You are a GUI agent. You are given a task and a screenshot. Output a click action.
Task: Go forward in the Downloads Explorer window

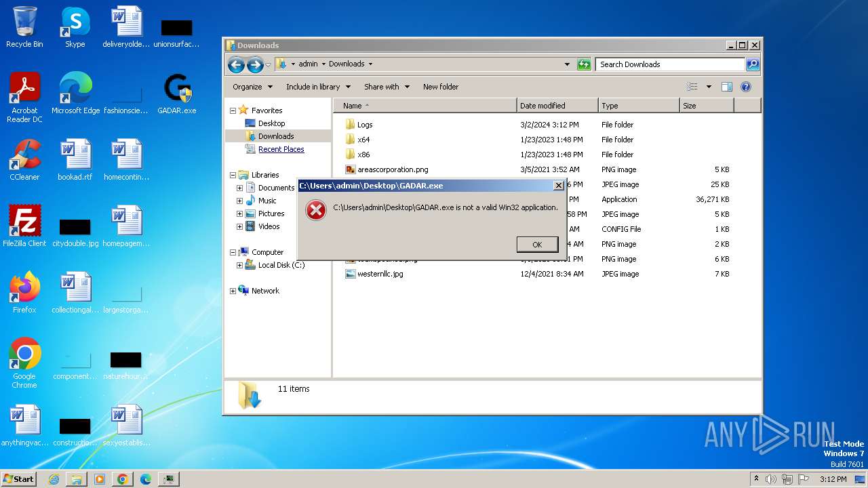click(x=255, y=64)
